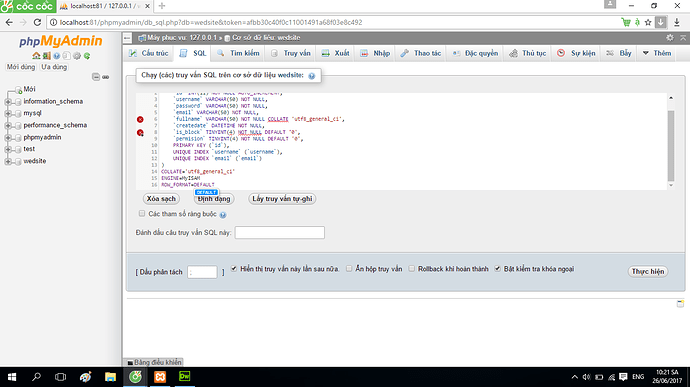
Task: Open a new browser tab with plus icon
Action: [x=162, y=6]
